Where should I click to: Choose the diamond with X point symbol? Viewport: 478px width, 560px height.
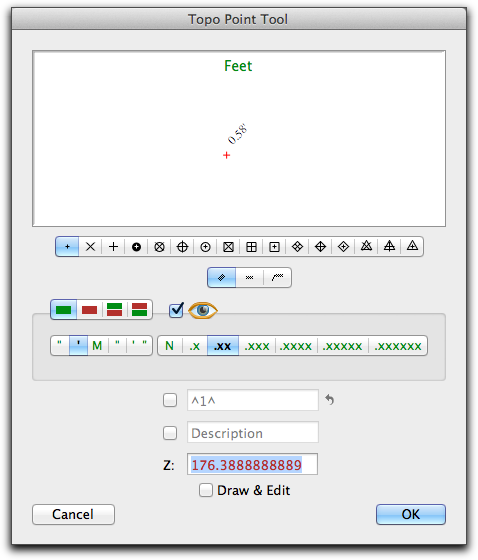[297, 247]
